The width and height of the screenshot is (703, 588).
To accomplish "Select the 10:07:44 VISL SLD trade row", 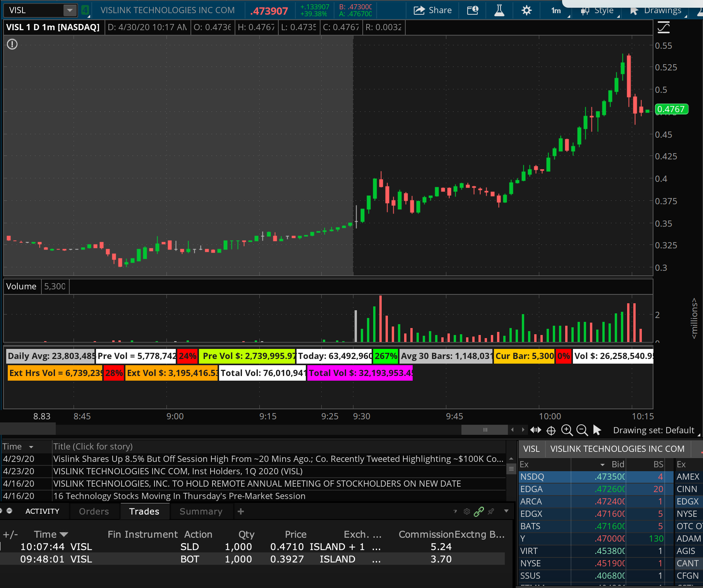I will 252,547.
